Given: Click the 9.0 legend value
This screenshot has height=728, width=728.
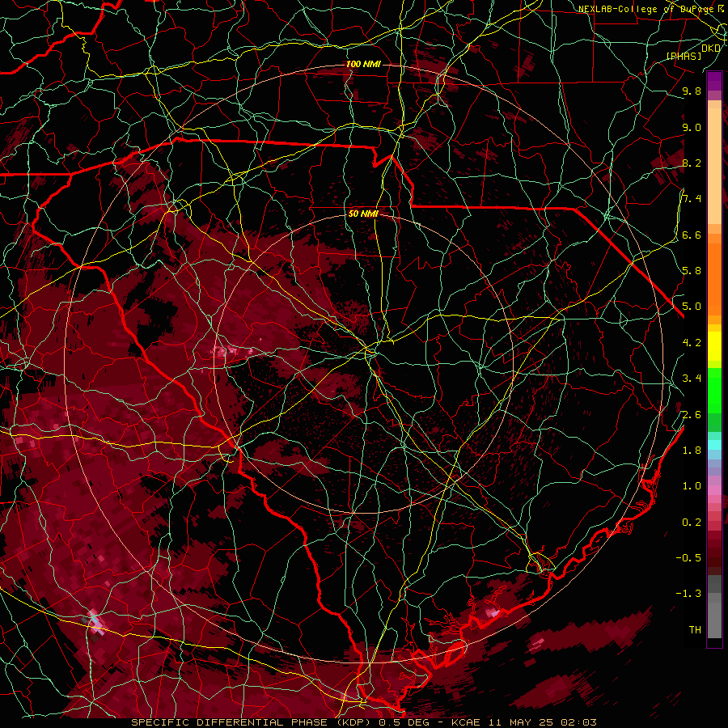Looking at the screenshot, I should [x=692, y=127].
